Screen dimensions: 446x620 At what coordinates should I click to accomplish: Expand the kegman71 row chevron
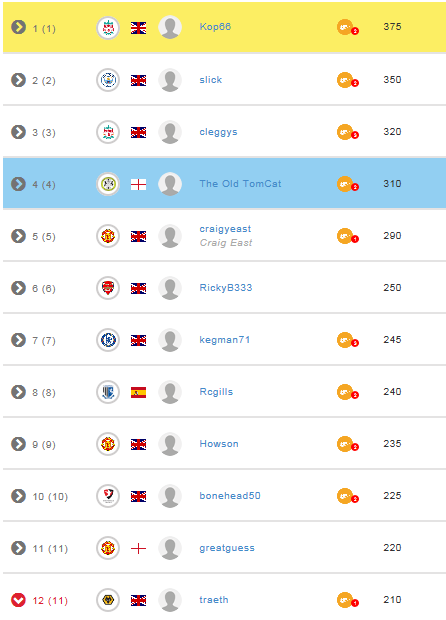pos(18,340)
